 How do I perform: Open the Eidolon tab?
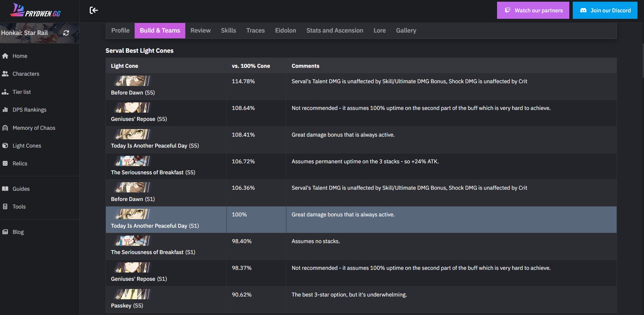click(285, 30)
